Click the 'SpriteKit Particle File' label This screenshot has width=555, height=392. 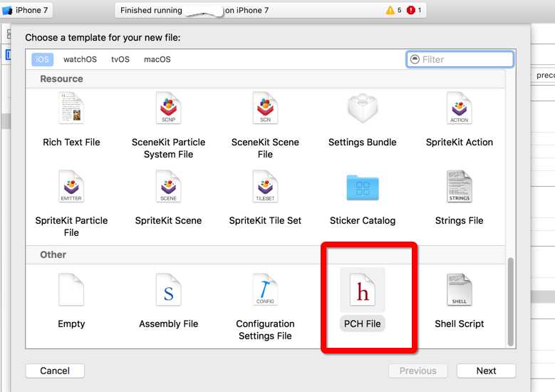[71, 226]
